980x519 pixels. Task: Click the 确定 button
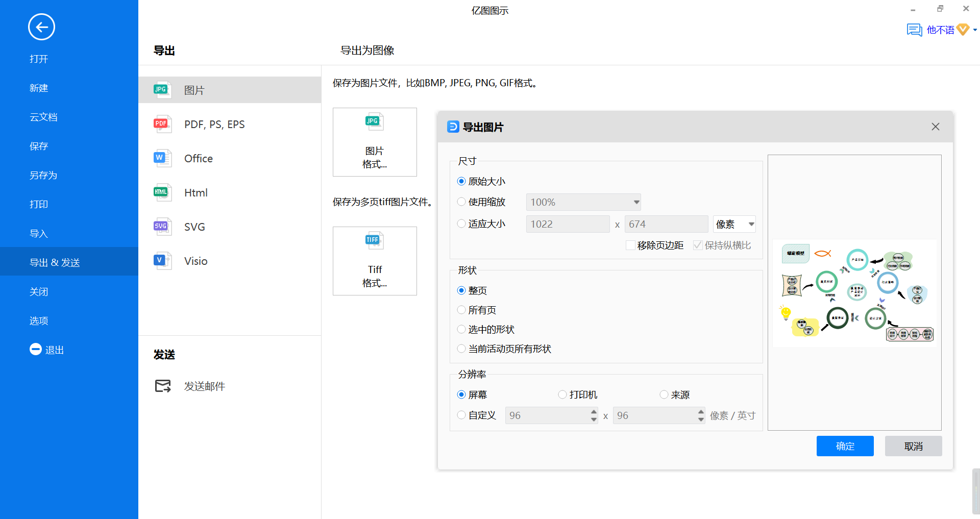[x=845, y=446]
